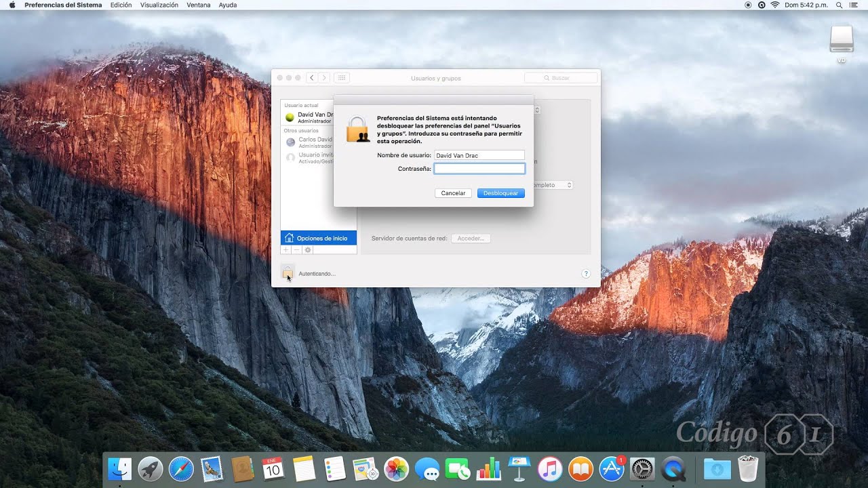Open the Apple menu

pos(12,5)
